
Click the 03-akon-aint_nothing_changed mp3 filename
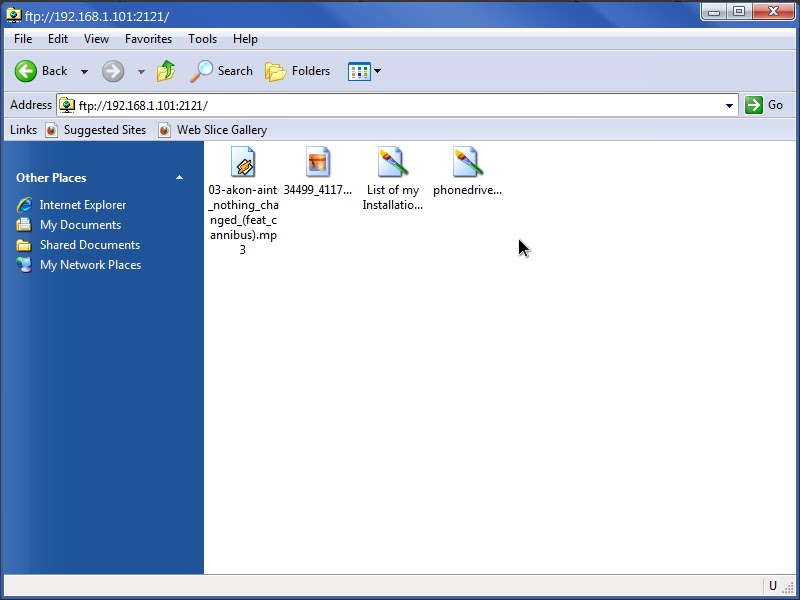(243, 219)
